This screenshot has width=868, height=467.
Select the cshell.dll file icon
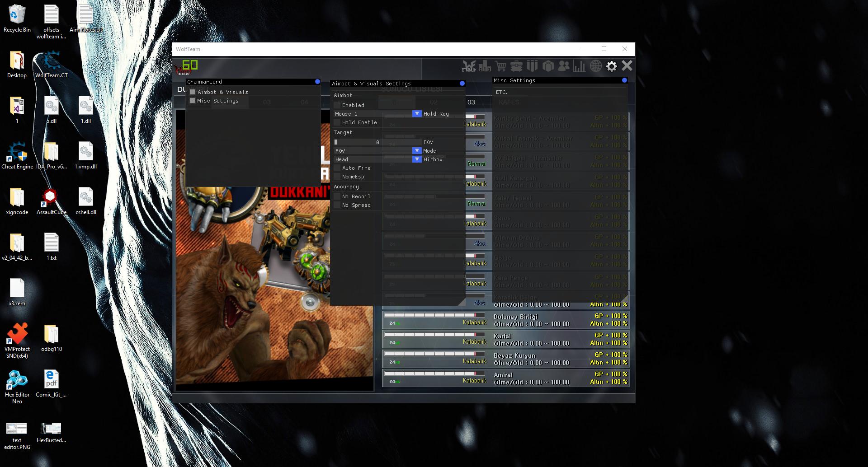pyautogui.click(x=85, y=201)
